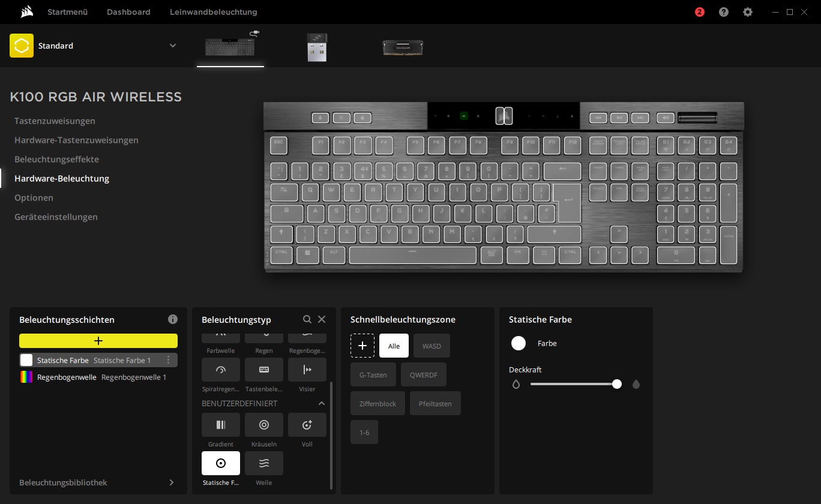Viewport: 821px width, 504px height.
Task: Select the RAM memory module device
Action: click(403, 47)
